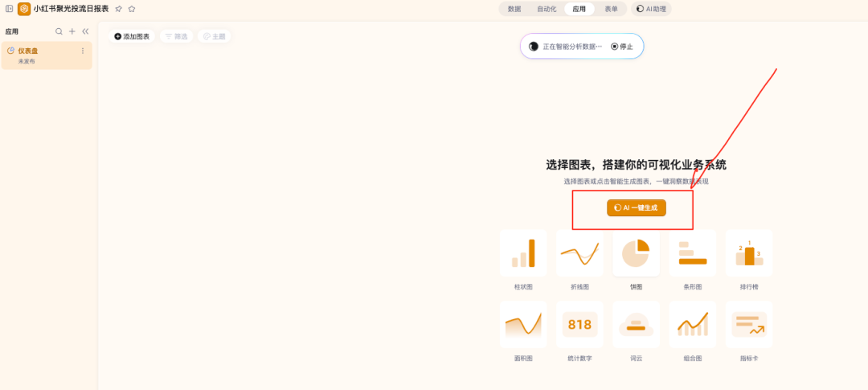This screenshot has height=390, width=868.
Task: Click the AI 一键生成 button
Action: click(x=636, y=207)
